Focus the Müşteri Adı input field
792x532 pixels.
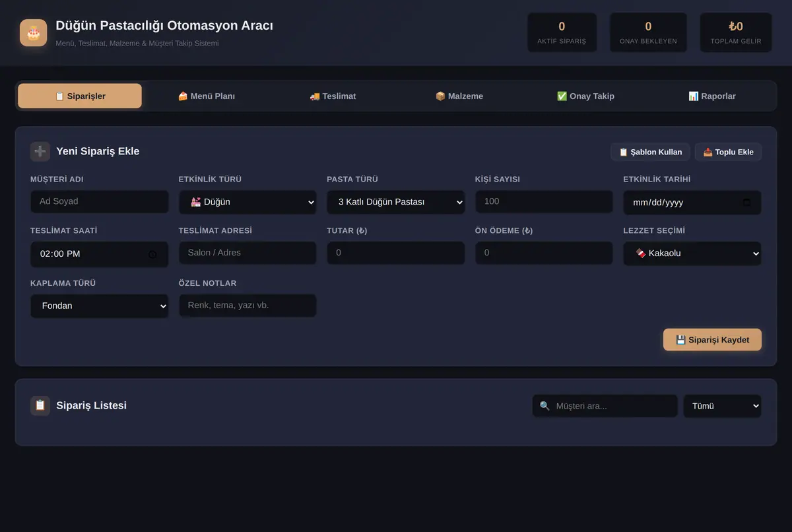coord(100,202)
